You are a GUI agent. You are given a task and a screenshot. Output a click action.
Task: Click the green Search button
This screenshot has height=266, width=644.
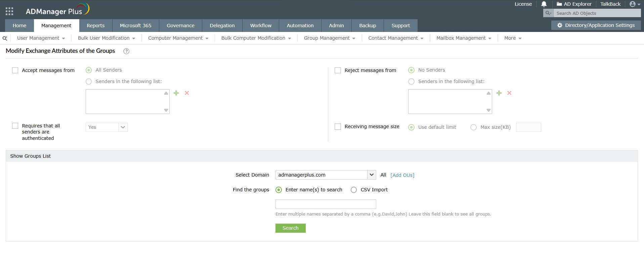click(291, 228)
